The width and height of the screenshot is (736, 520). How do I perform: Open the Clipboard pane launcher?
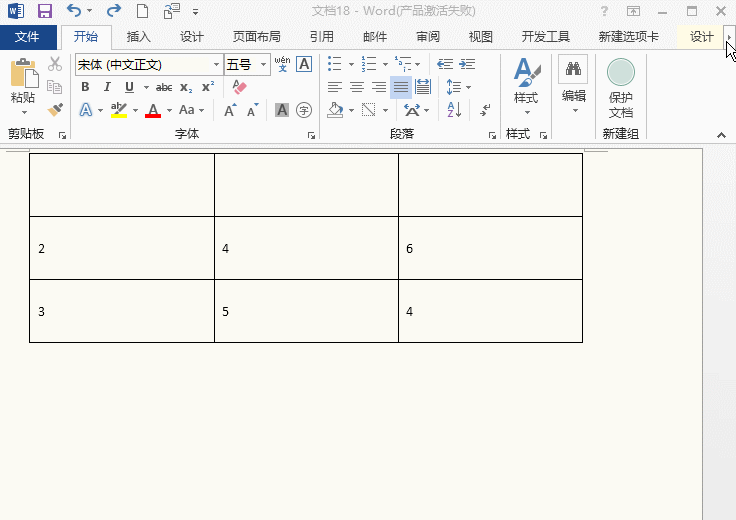coord(62,136)
